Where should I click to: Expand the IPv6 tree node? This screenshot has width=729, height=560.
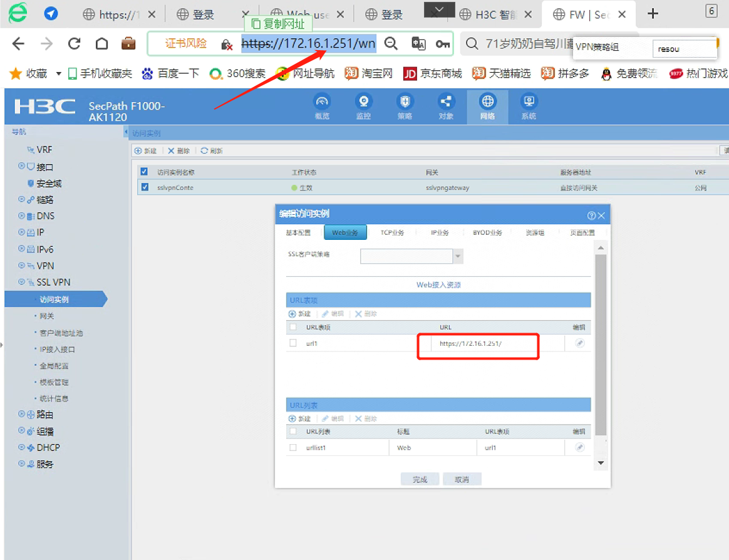[x=21, y=249]
